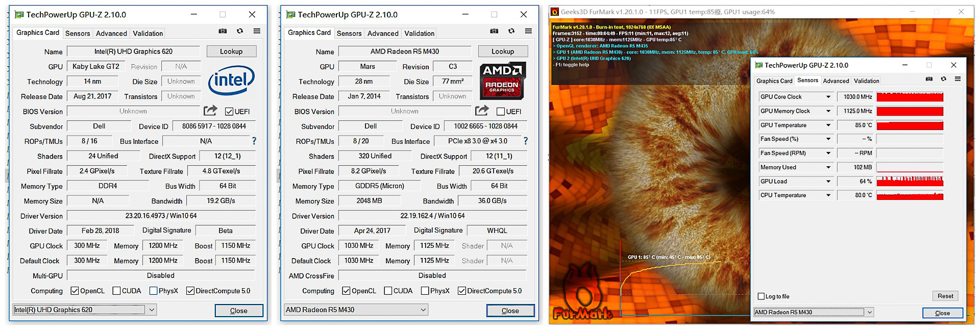The height and width of the screenshot is (330, 980).
Task: Click refresh icon in GPU-Z Sensors window
Action: (943, 79)
